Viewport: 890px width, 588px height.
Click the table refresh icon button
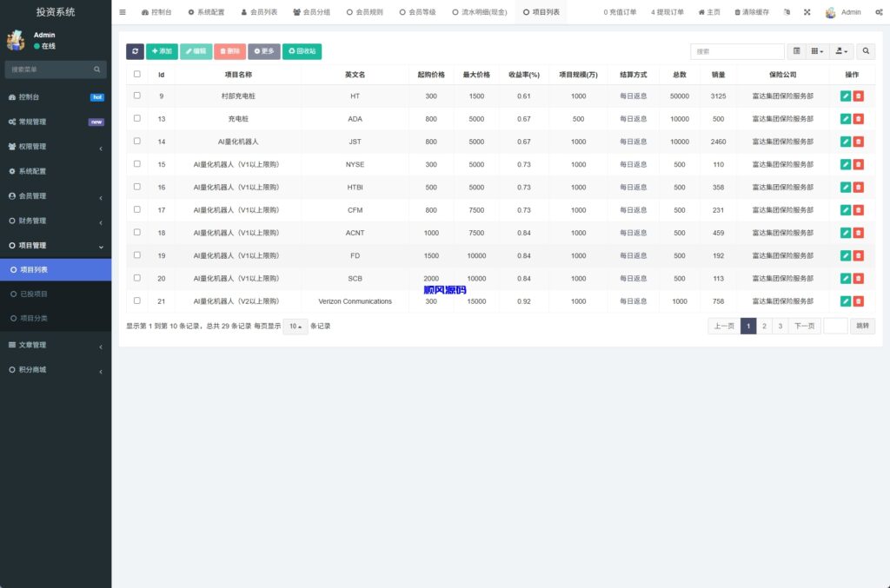click(135, 51)
